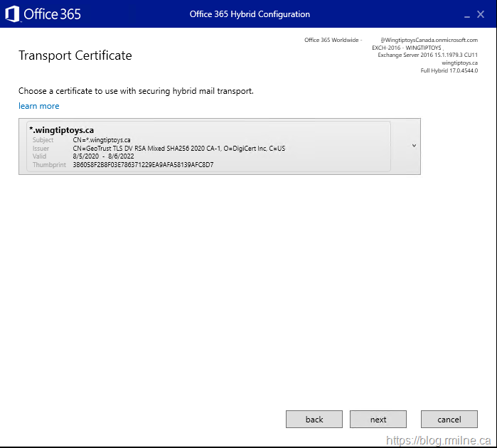Click the 'Choose a certificate' instruction text
The height and width of the screenshot is (448, 497).
click(136, 91)
